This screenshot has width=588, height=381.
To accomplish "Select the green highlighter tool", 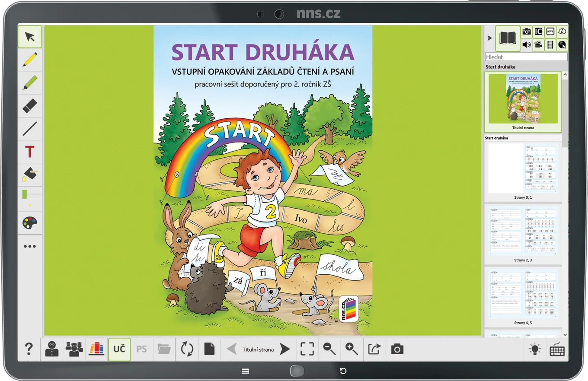I will 30,83.
